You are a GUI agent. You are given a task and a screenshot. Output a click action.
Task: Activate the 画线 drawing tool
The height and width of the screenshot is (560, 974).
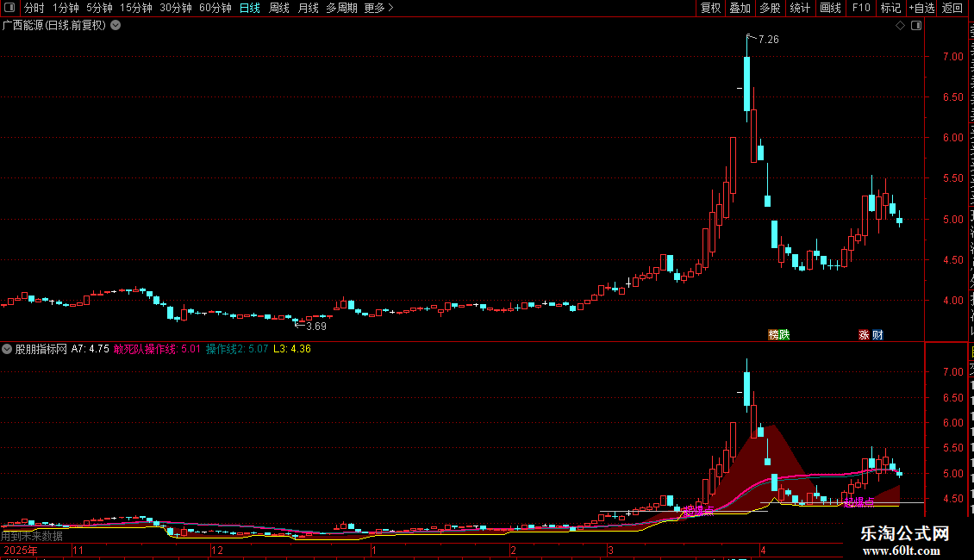(831, 8)
